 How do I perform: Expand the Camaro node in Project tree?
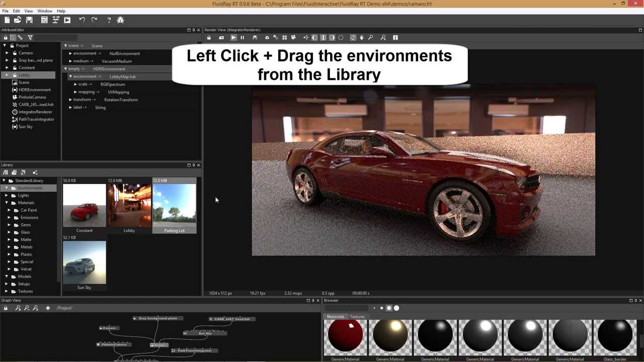[x=7, y=53]
